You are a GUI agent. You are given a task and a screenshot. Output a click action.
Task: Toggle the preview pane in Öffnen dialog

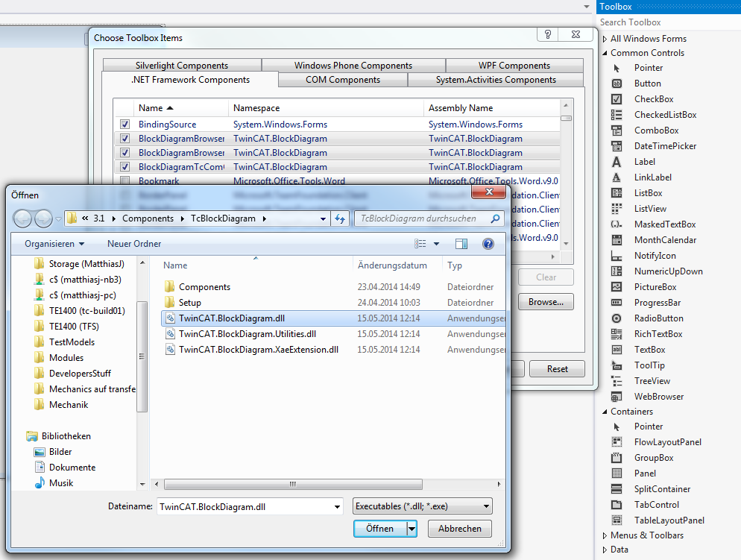point(461,244)
